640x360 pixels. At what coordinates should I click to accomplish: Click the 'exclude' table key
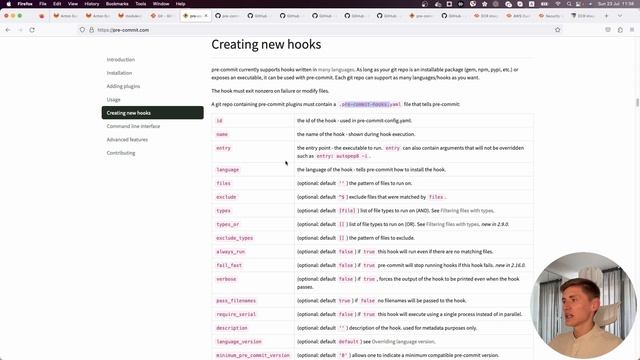point(226,197)
